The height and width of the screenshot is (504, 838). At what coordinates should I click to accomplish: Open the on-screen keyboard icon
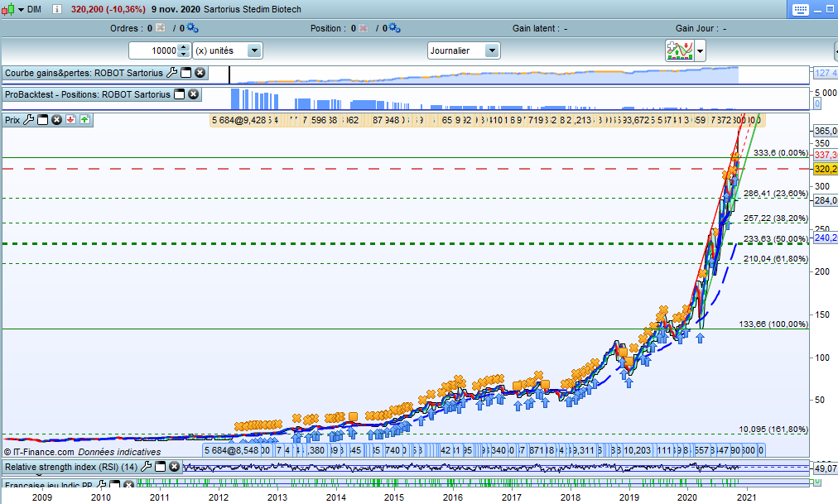[799, 9]
